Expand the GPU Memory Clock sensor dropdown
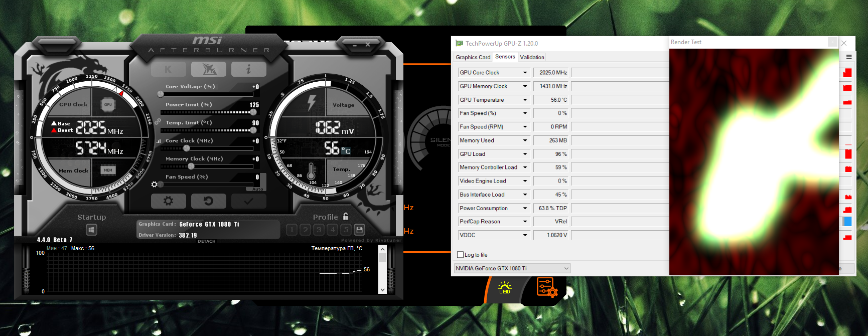 (525, 86)
